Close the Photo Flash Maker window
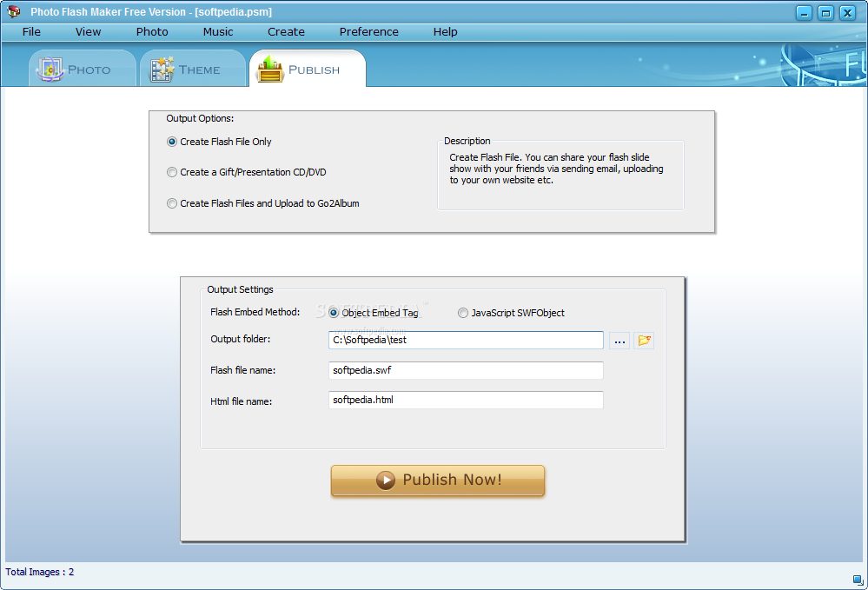This screenshot has width=868, height=590. 847,13
